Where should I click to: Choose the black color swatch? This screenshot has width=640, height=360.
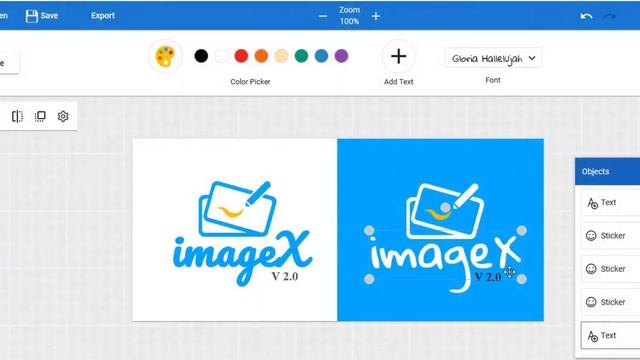point(201,56)
